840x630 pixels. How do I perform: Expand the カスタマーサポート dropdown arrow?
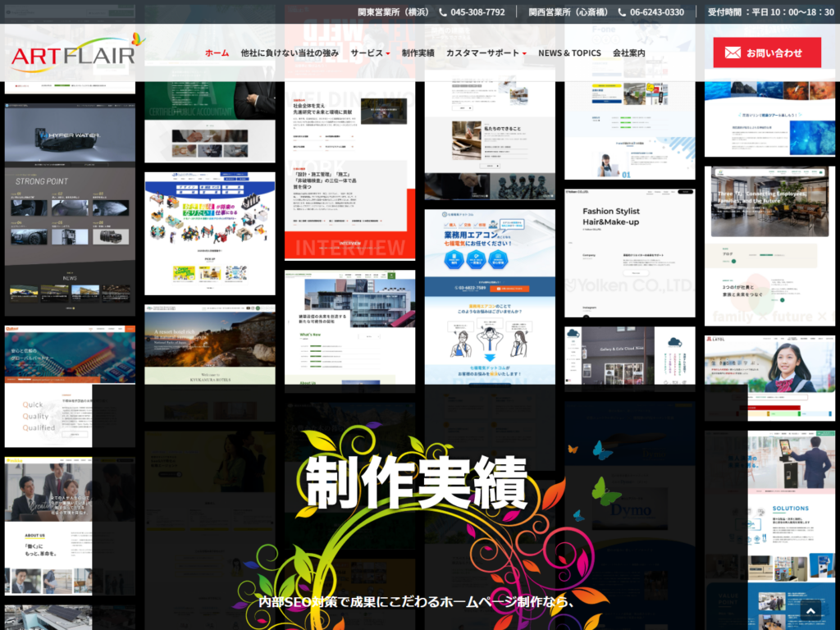(x=524, y=53)
